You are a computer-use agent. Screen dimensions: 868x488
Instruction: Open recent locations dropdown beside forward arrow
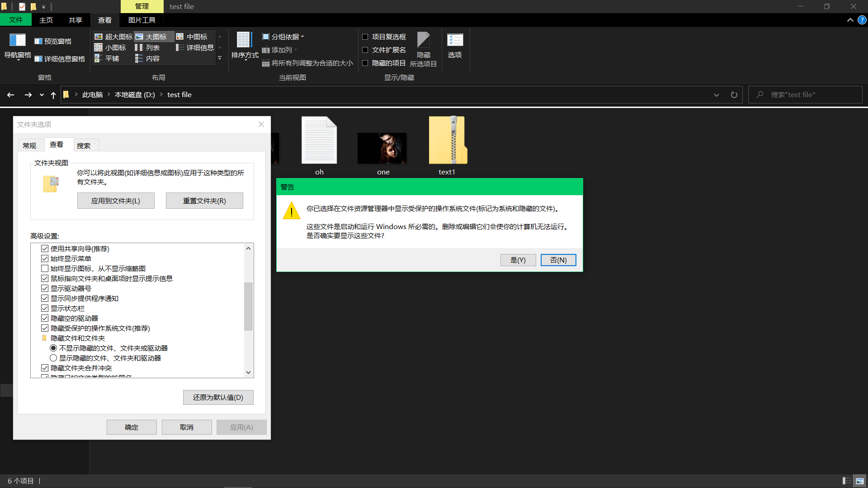tap(42, 95)
